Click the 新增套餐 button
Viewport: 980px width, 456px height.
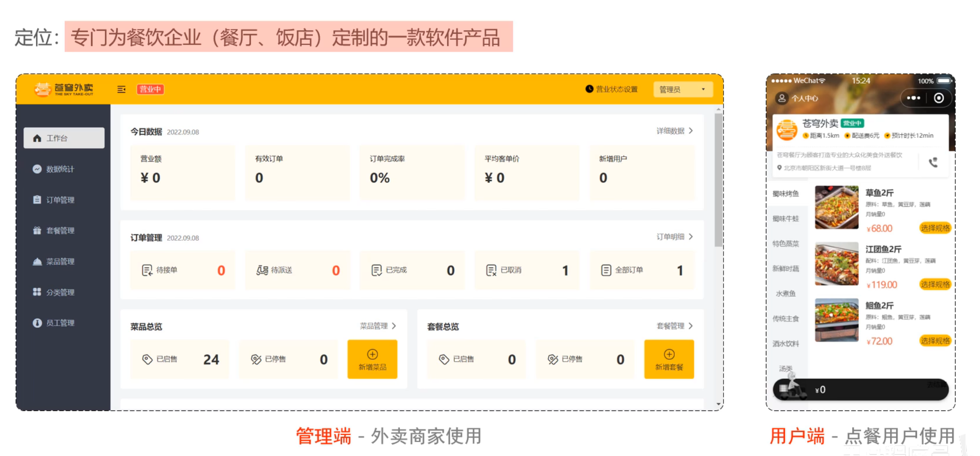[x=669, y=359]
